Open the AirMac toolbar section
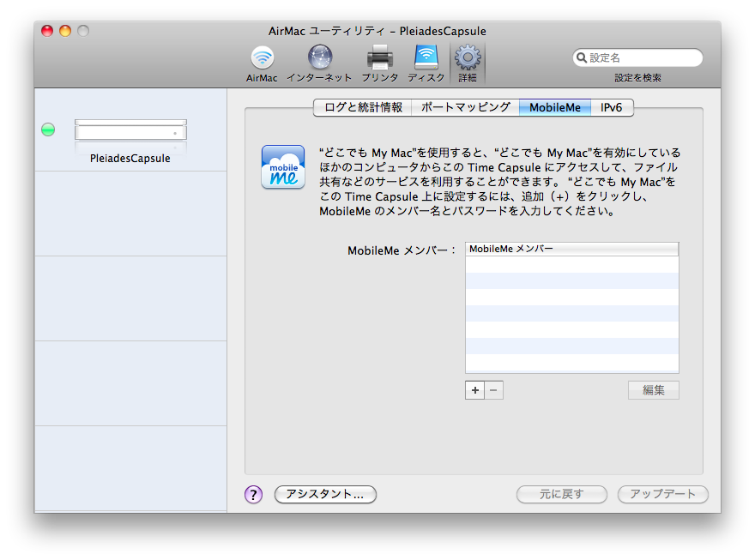Viewport: 755px width, 560px height. 262,63
